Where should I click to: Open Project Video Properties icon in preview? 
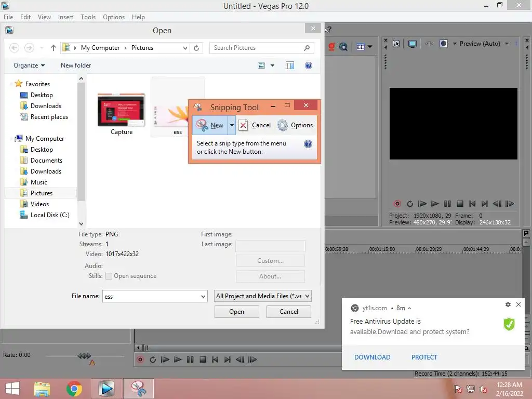tap(396, 44)
